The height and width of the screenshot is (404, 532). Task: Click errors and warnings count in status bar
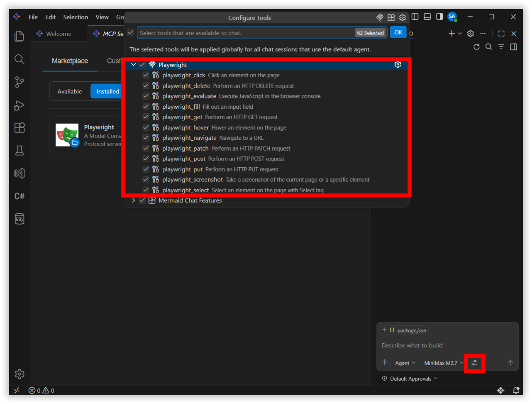(41, 391)
